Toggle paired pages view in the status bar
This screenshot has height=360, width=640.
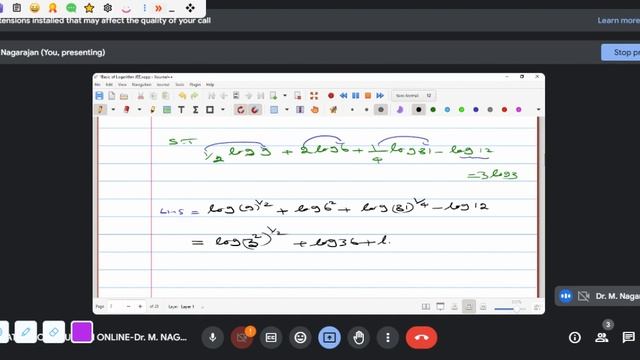(x=426, y=307)
